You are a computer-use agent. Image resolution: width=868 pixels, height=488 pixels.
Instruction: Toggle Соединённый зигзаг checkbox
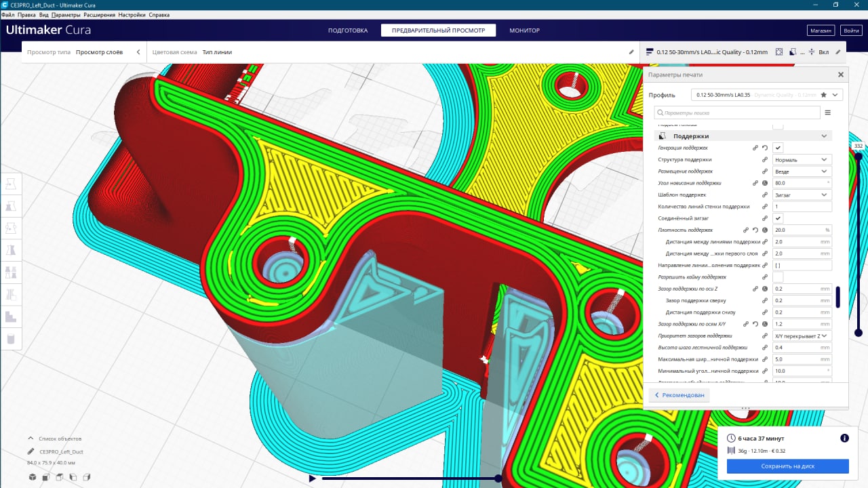pos(778,218)
